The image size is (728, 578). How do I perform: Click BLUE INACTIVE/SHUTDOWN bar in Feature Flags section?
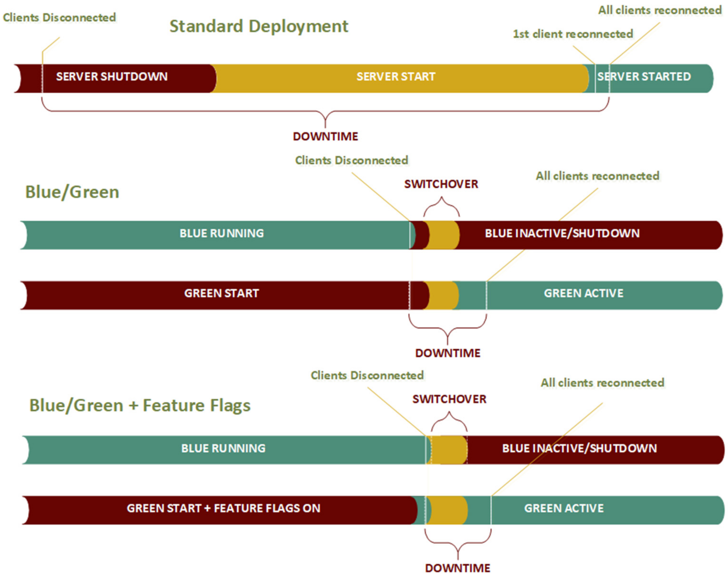point(579,449)
